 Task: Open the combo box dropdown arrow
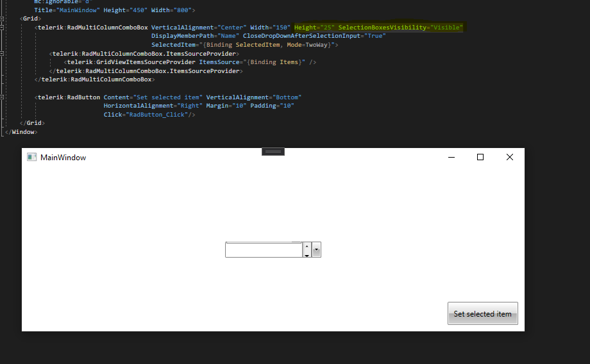[x=316, y=250]
